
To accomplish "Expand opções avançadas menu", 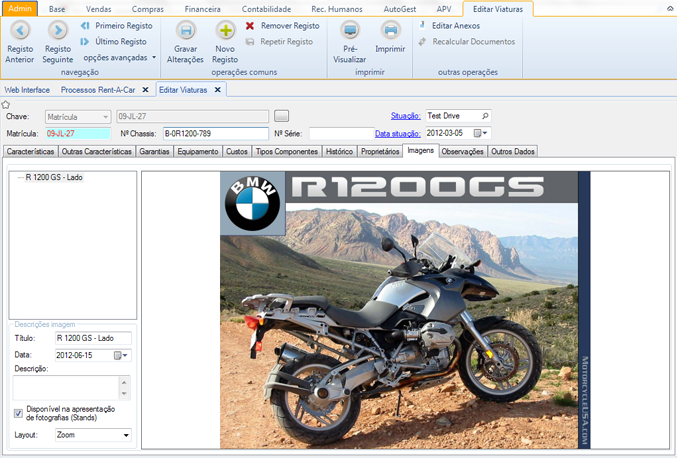I will 153,58.
